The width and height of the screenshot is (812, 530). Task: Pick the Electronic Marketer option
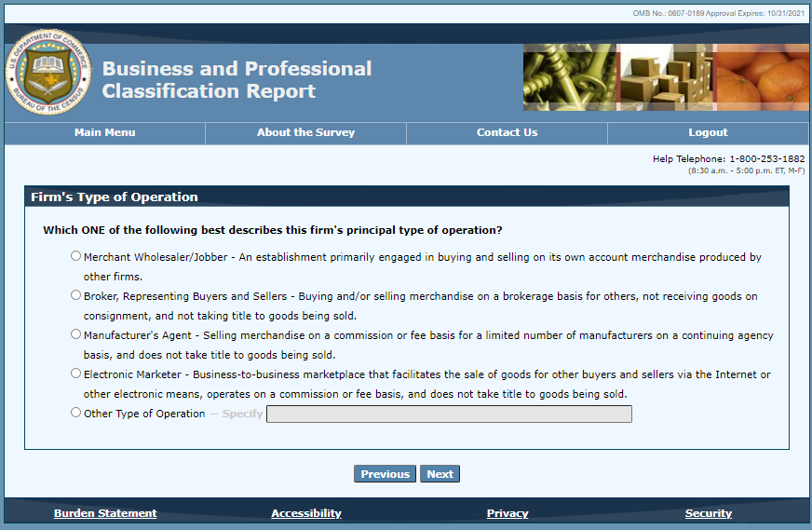click(76, 374)
